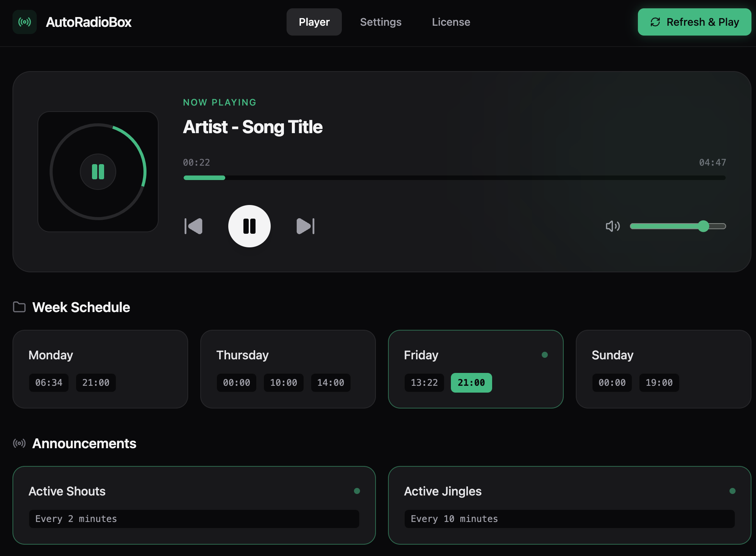Click the AutoRadioBox broadcast logo icon
Viewport: 756px width, 556px height.
click(25, 22)
